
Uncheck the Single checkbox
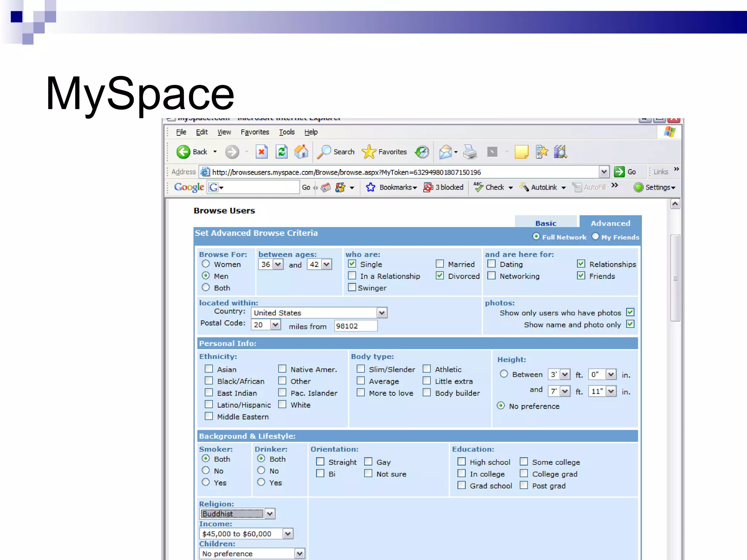(x=352, y=264)
